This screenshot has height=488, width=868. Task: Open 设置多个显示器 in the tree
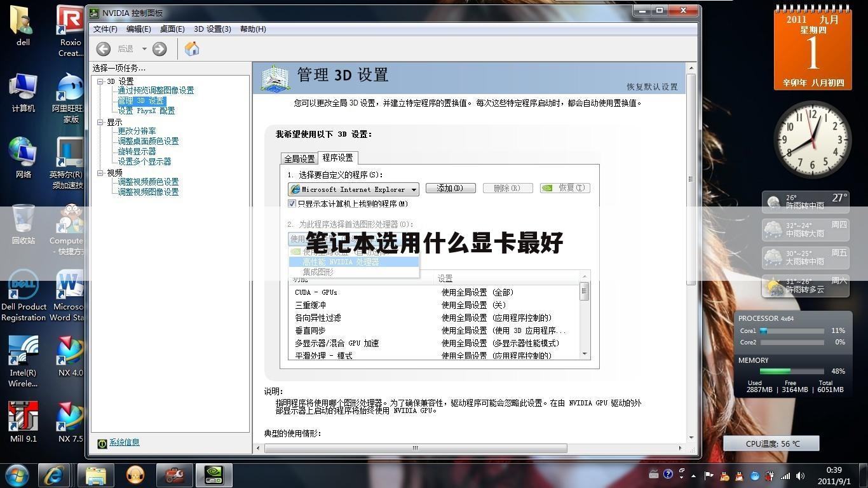click(144, 161)
